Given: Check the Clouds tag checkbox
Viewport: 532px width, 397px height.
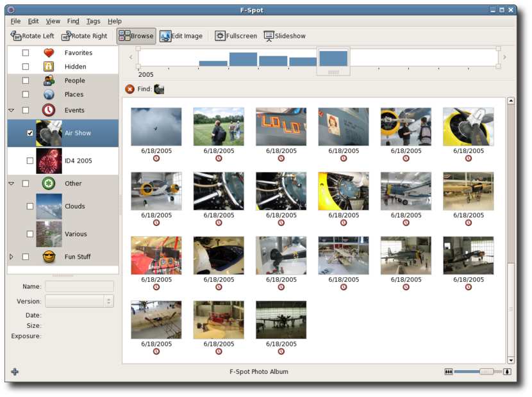Looking at the screenshot, I should click(30, 206).
